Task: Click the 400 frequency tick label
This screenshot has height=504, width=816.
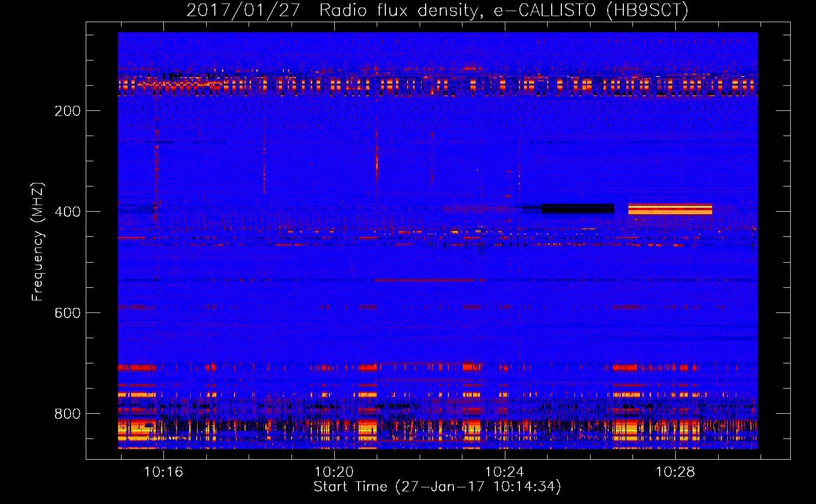Action: pyautogui.click(x=68, y=212)
